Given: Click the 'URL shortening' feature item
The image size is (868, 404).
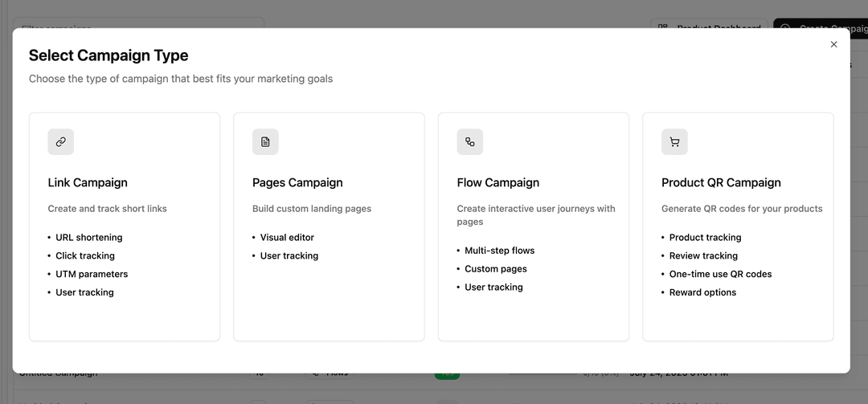Looking at the screenshot, I should [x=89, y=238].
